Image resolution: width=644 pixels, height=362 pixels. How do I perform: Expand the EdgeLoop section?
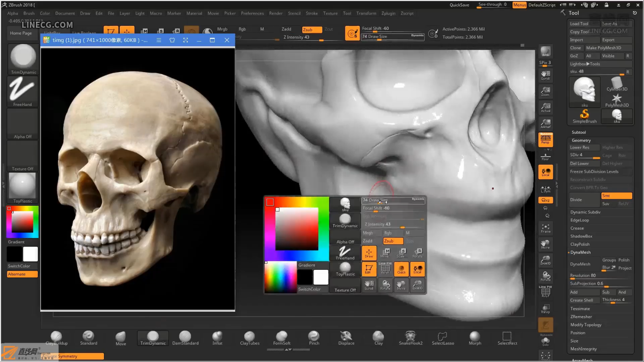[x=580, y=220]
